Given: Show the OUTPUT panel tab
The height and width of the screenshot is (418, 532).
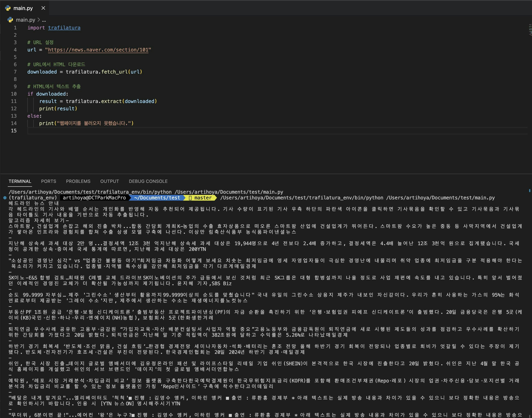Looking at the screenshot, I should (109, 181).
